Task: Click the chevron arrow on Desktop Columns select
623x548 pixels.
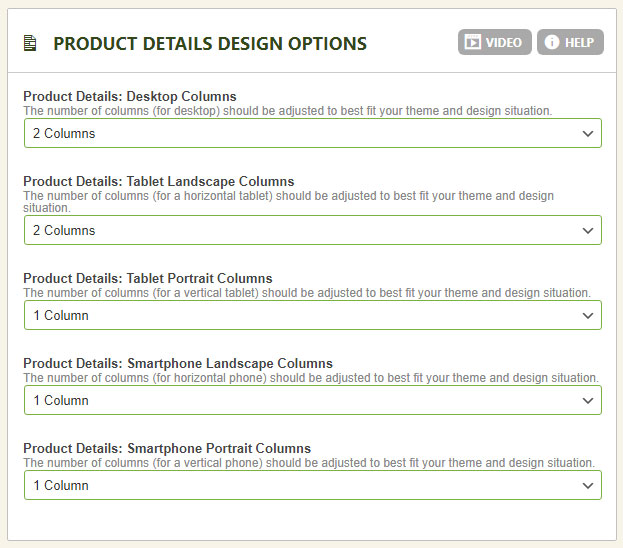Action: click(x=588, y=133)
